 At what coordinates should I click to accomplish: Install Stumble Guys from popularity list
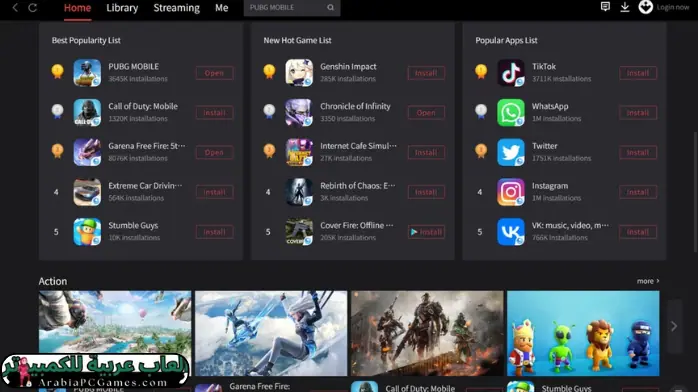coord(214,232)
